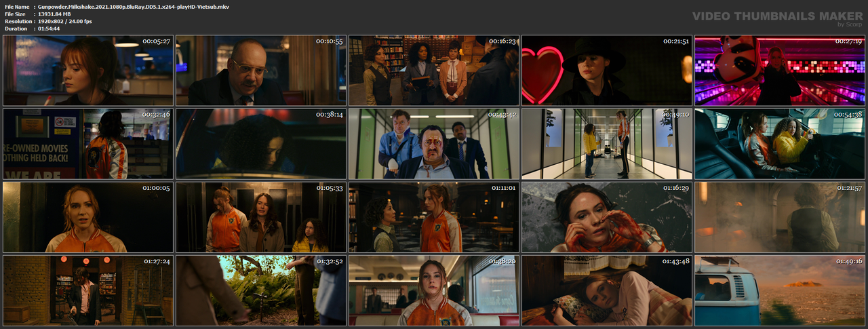This screenshot has height=329, width=868.
Task: Select the blue van frame at 01:49:16
Action: point(779,290)
